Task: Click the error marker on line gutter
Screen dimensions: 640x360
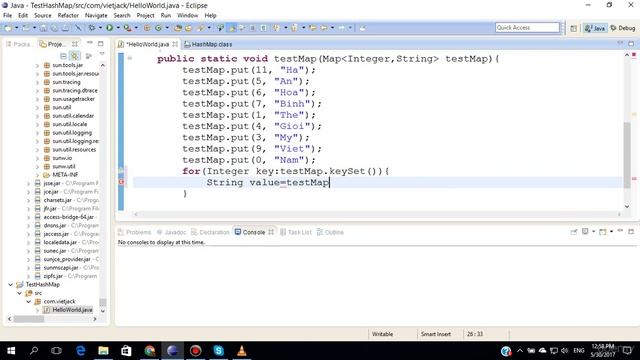Action: coord(121,182)
